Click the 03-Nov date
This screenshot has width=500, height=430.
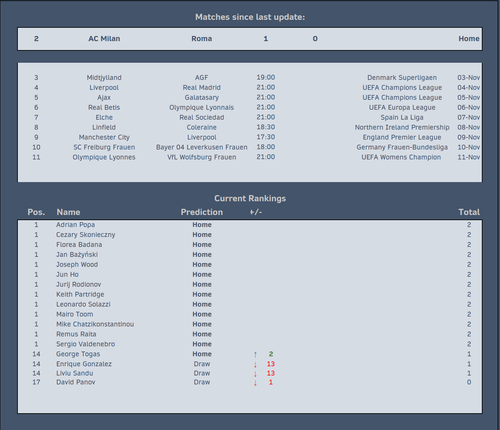pos(469,78)
